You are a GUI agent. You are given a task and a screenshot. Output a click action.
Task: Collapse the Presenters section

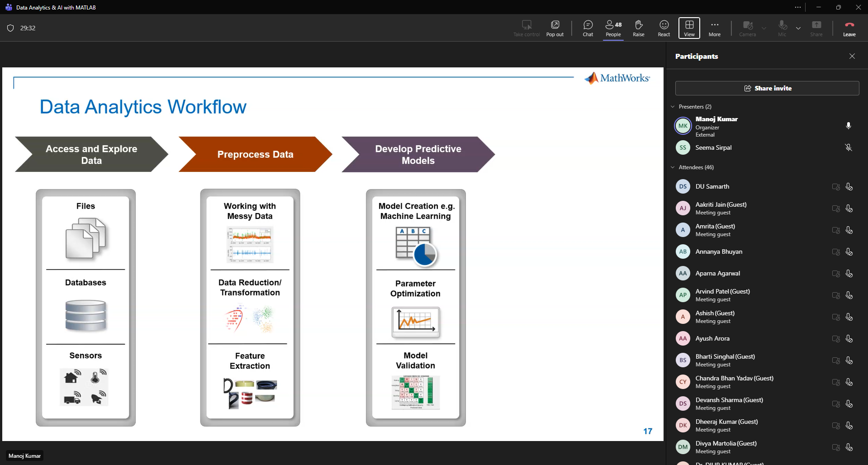pyautogui.click(x=673, y=107)
